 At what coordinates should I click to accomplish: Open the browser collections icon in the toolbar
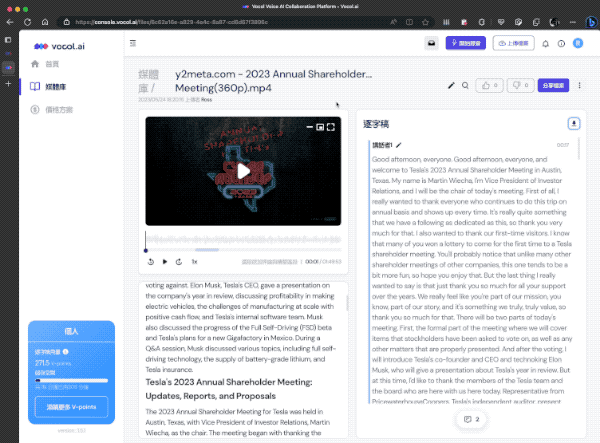(x=536, y=22)
